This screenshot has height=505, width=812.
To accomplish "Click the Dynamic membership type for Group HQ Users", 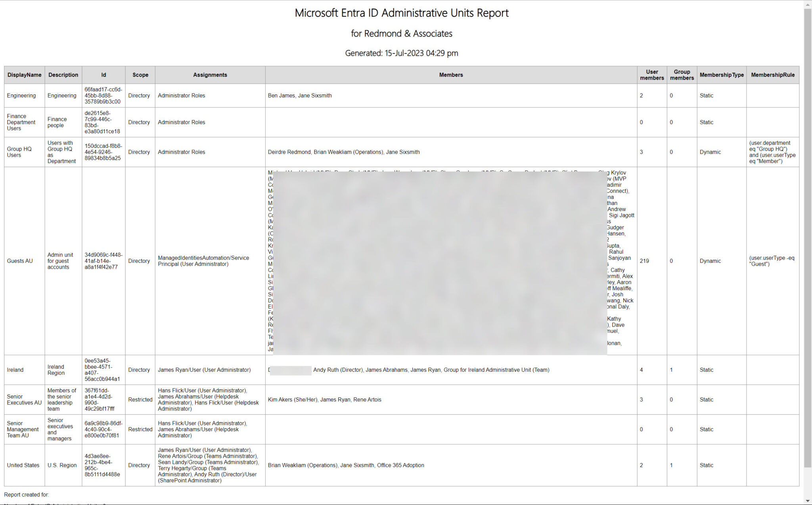I will pyautogui.click(x=710, y=152).
